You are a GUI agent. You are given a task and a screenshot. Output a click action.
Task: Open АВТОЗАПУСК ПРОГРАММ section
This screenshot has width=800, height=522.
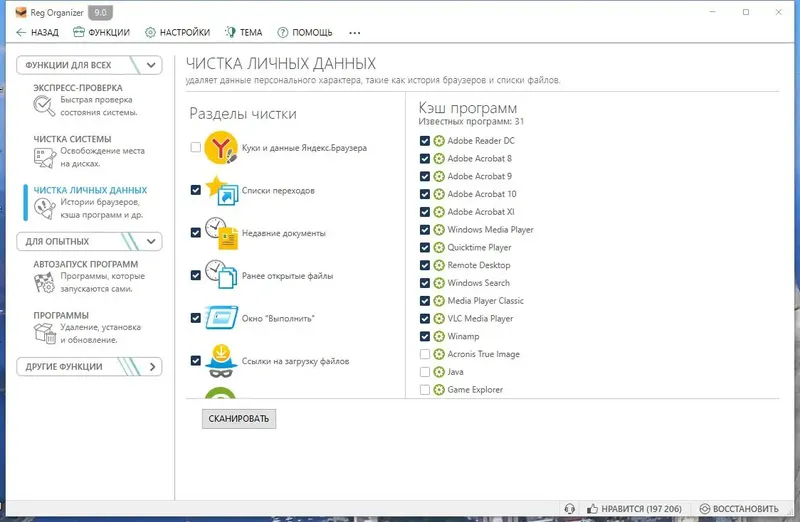89,277
